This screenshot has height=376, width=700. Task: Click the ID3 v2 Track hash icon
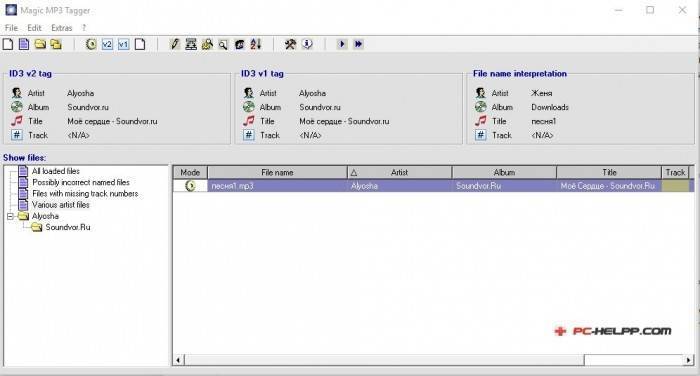[17, 135]
